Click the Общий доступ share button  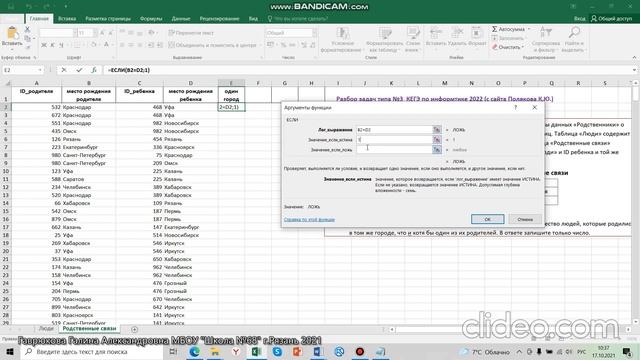(611, 18)
